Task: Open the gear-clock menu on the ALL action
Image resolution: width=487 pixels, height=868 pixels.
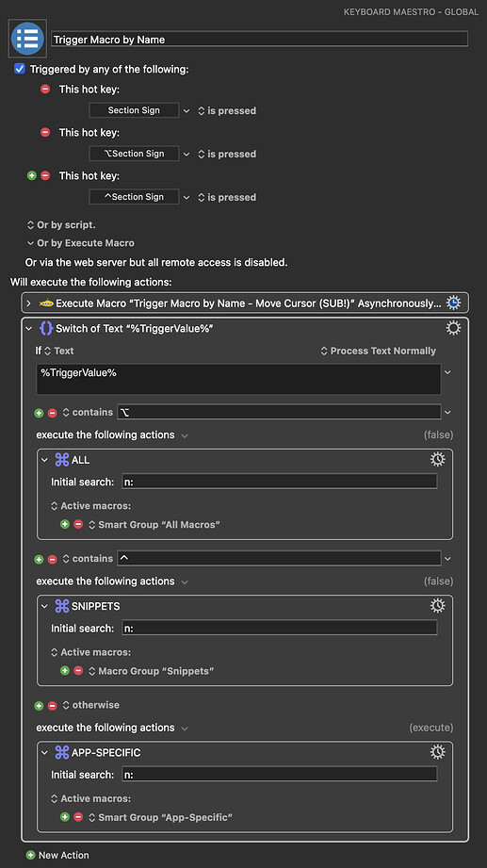Action: [438, 459]
